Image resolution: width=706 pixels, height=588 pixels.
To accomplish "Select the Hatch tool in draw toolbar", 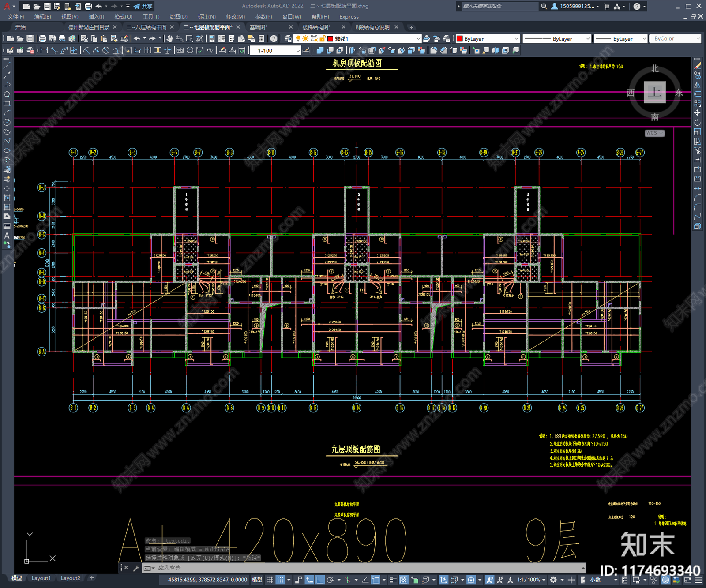I will [7, 198].
